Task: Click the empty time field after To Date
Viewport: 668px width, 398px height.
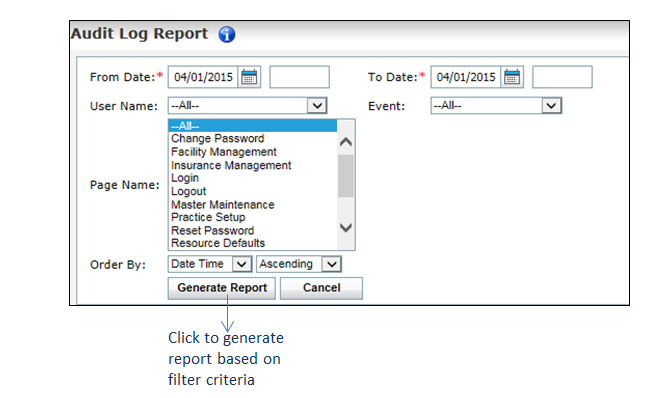Action: click(562, 77)
